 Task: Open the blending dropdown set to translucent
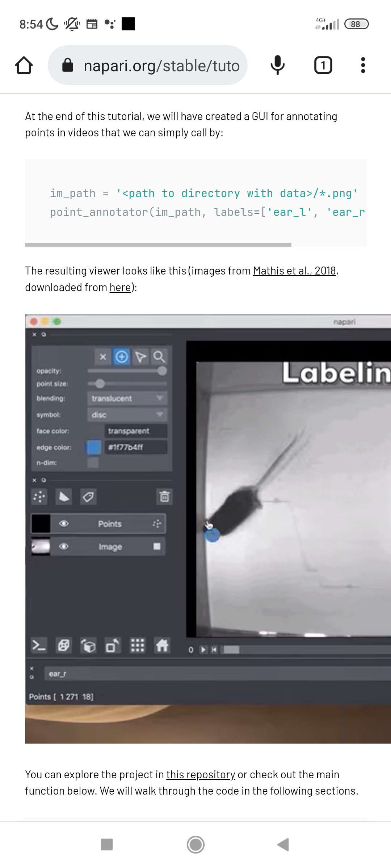click(127, 398)
